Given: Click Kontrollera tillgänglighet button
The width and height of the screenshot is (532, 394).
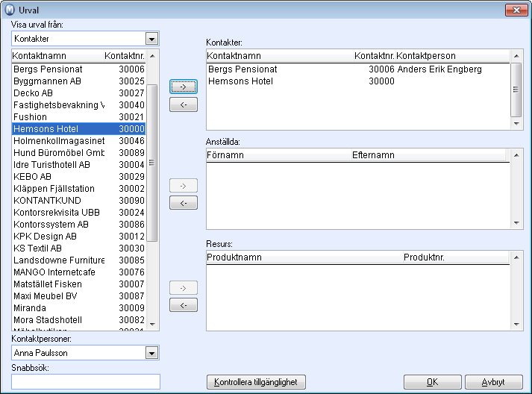Looking at the screenshot, I should (x=256, y=382).
